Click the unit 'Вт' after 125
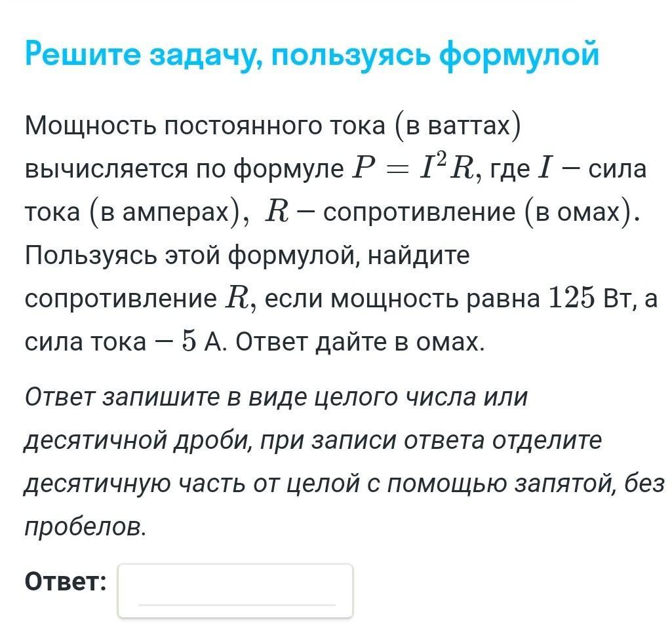The image size is (672, 633). tap(612, 298)
